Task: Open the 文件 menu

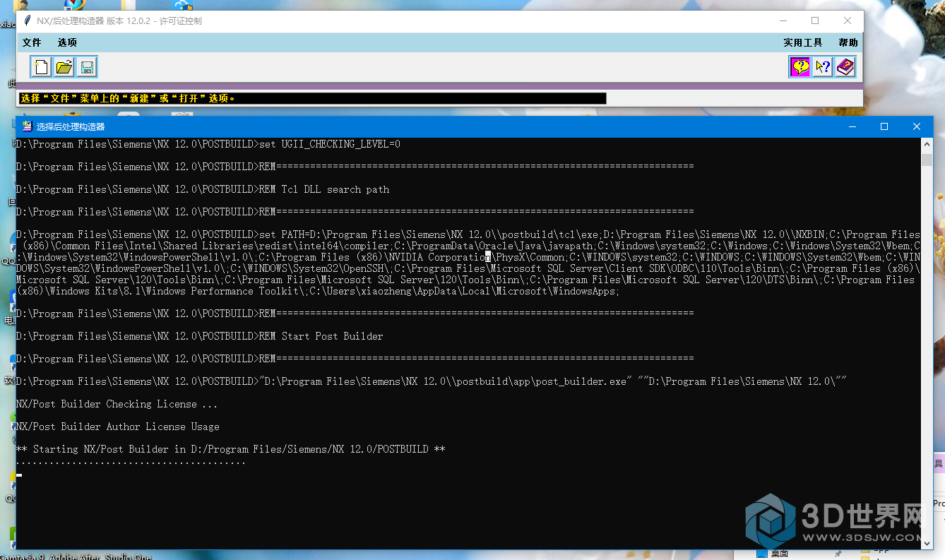Action: (32, 42)
